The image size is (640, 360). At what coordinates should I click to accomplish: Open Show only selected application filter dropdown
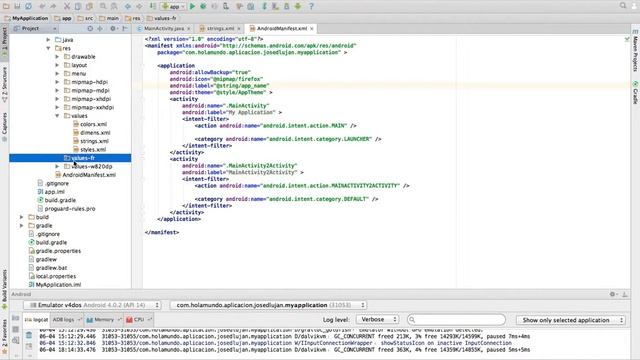tap(571, 320)
